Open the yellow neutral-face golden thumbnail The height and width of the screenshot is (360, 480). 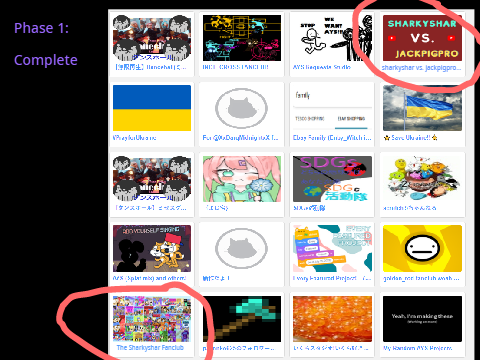click(422, 249)
